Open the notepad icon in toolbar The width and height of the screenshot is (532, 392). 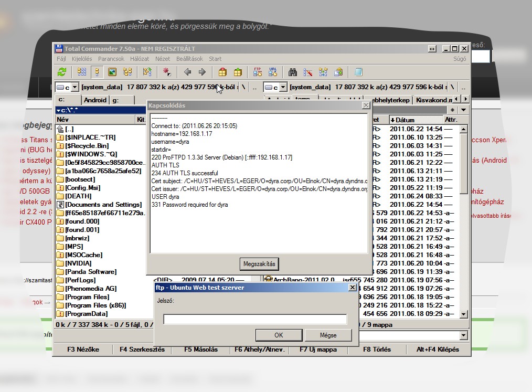tap(358, 72)
